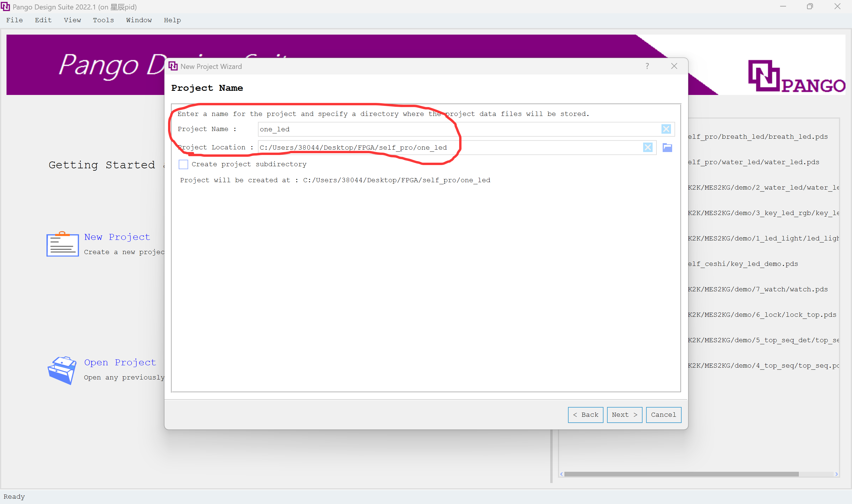
Task: Click into the Project Name text field
Action: pos(441,129)
